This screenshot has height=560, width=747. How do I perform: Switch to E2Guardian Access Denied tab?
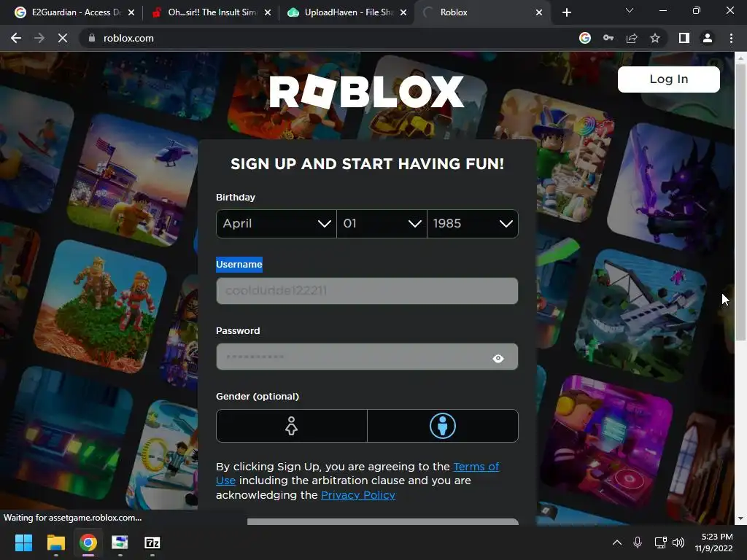pos(76,12)
